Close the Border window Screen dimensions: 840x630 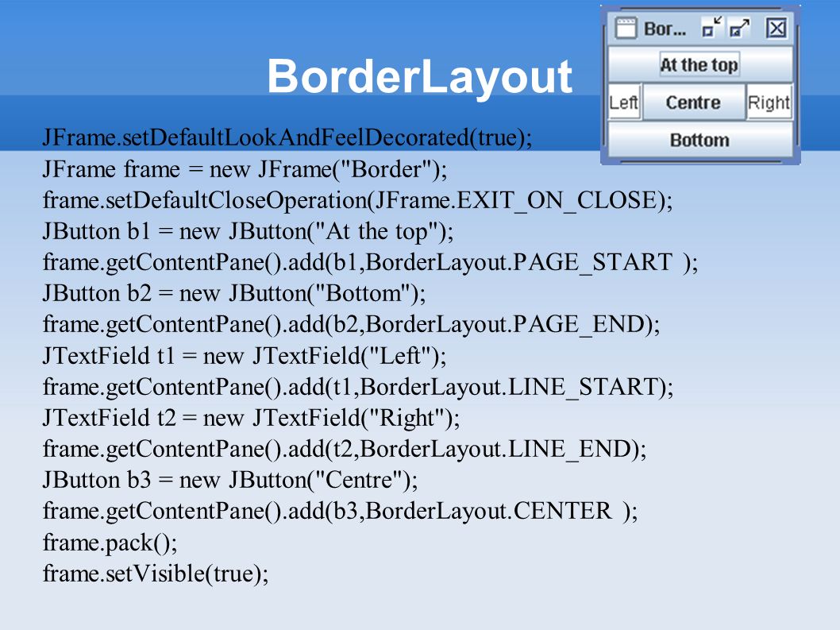pos(776,28)
